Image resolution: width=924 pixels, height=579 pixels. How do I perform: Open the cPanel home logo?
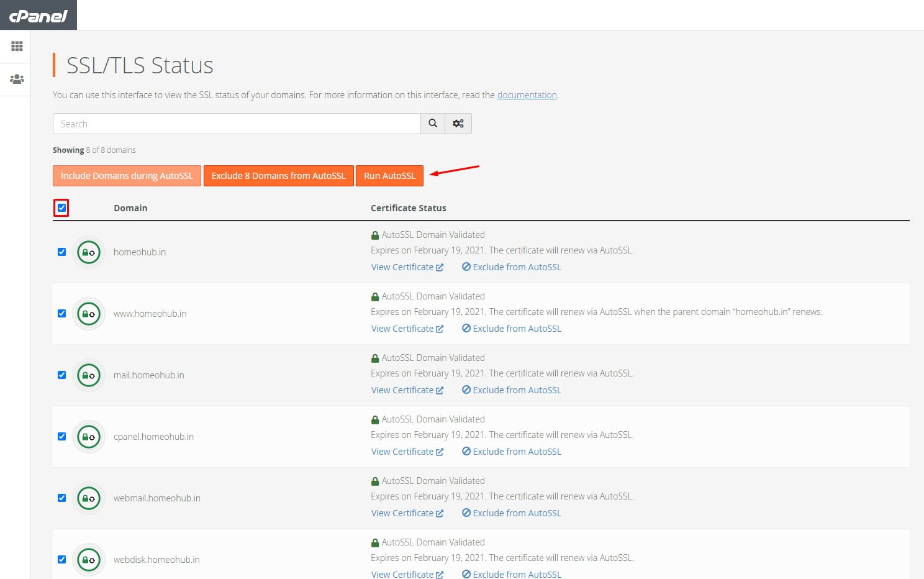tap(38, 16)
